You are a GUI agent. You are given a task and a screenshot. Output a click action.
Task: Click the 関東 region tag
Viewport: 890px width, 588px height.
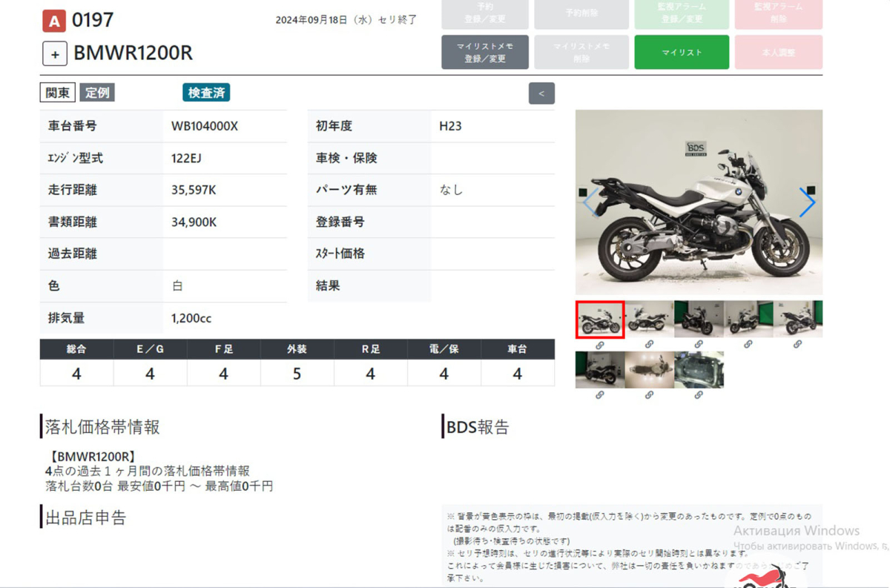click(x=58, y=93)
